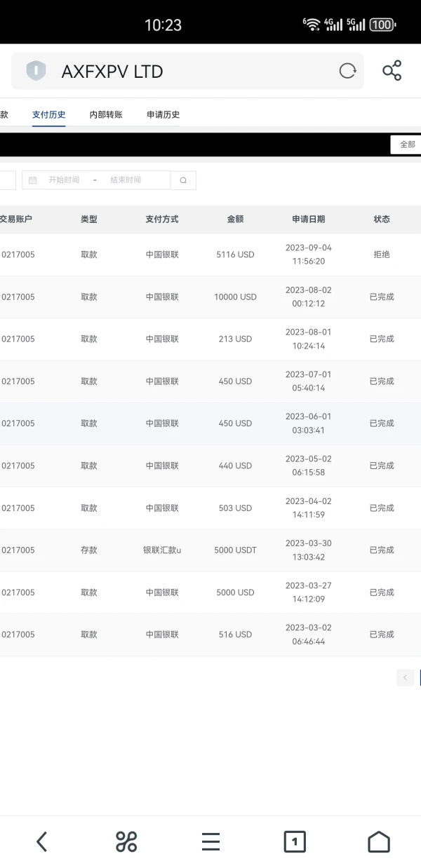The image size is (421, 868).
Task: Go to previous page pagination arrow
Action: pos(405,677)
